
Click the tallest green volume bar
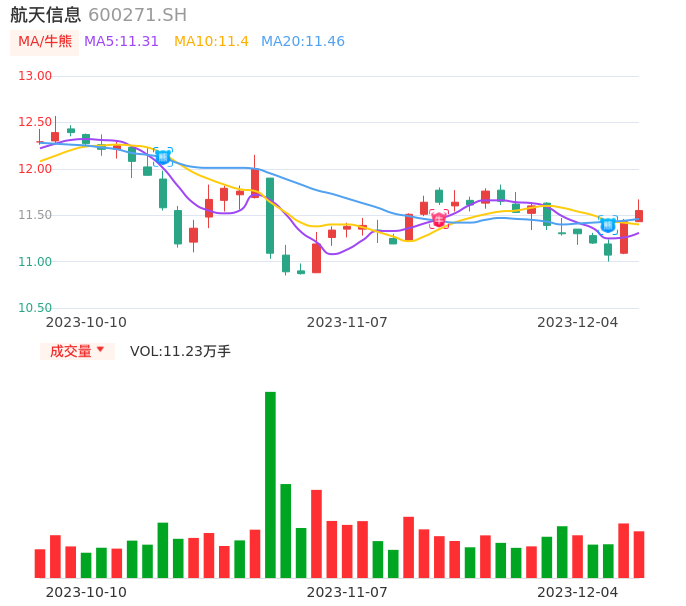270,484
